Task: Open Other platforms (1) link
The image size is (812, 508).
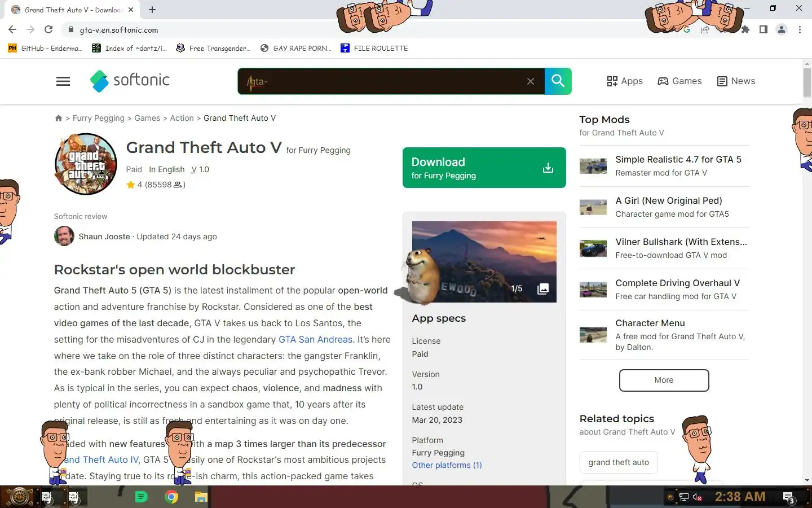Action: (x=447, y=465)
